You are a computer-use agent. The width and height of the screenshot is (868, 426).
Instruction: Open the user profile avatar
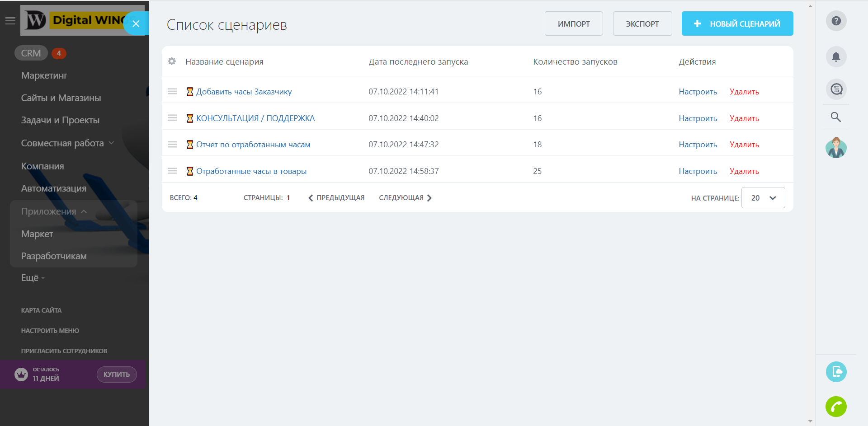(836, 148)
